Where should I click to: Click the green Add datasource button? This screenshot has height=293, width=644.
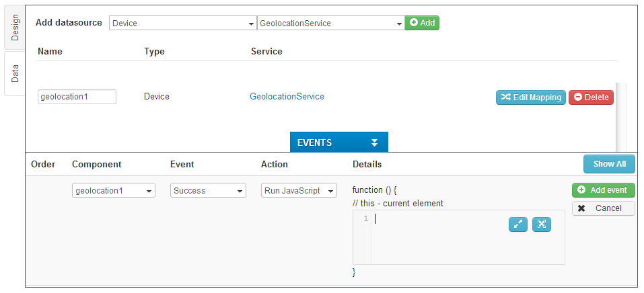(422, 23)
